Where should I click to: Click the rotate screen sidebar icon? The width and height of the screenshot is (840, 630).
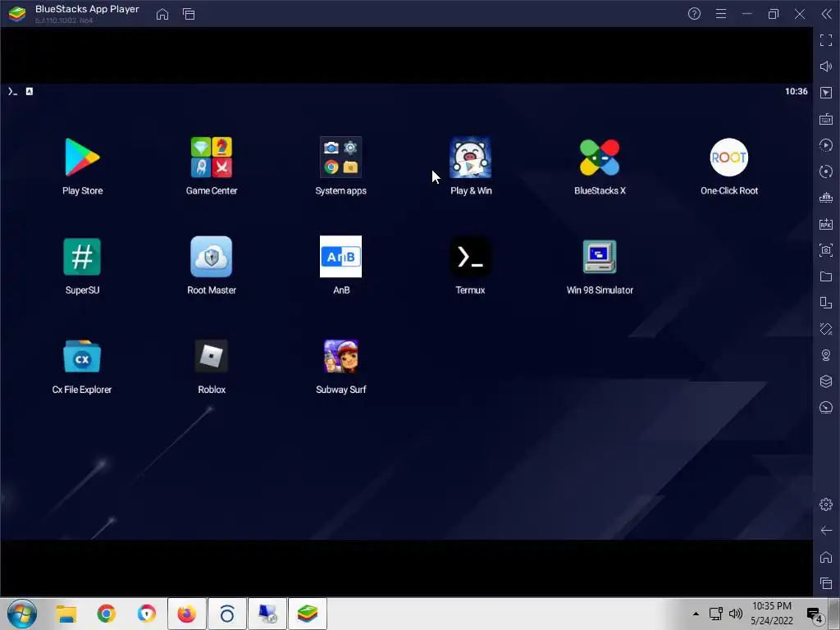tap(826, 303)
